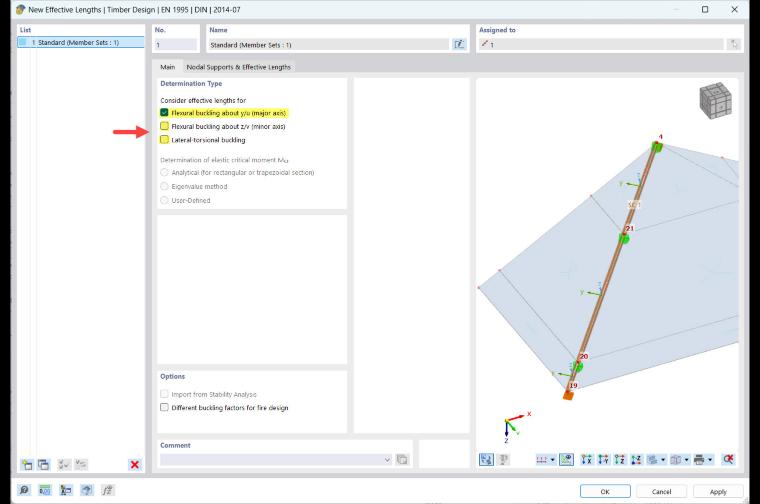Click display layers icon in preview toolbar
The width and height of the screenshot is (760, 504).
coord(653,459)
